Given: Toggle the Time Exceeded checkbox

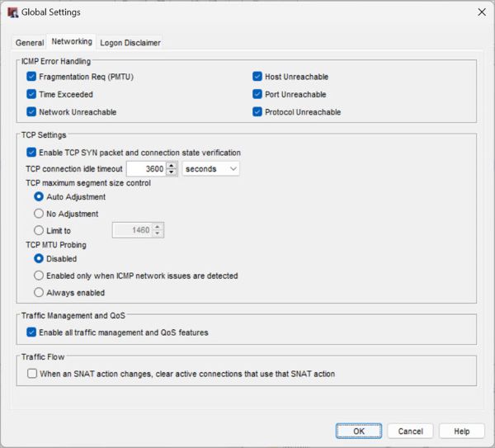Looking at the screenshot, I should pos(32,94).
